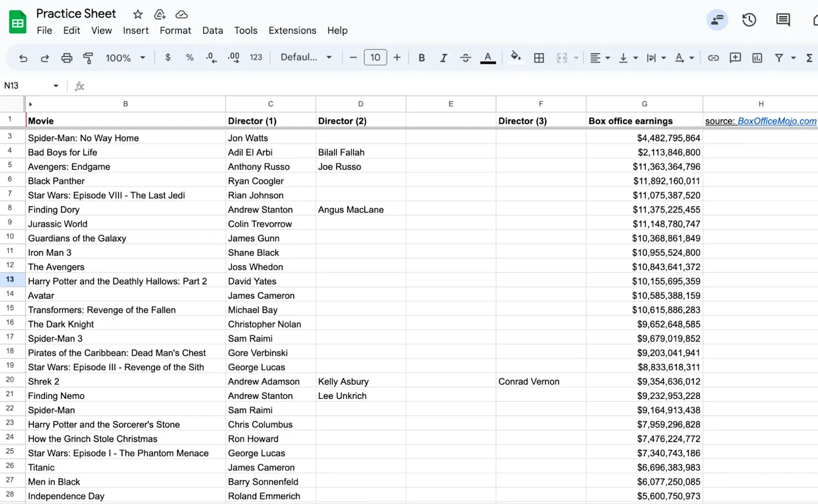This screenshot has height=504, width=818.
Task: Open the Format menu
Action: [176, 31]
